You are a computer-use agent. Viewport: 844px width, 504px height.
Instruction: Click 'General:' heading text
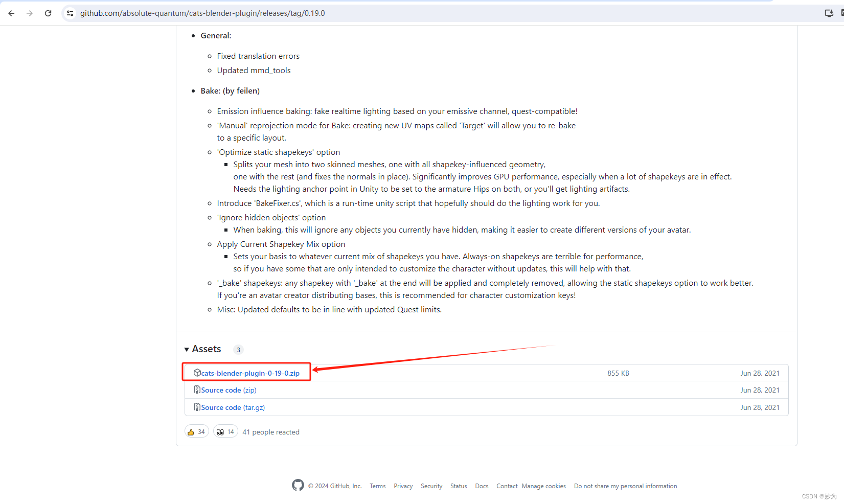click(x=216, y=35)
